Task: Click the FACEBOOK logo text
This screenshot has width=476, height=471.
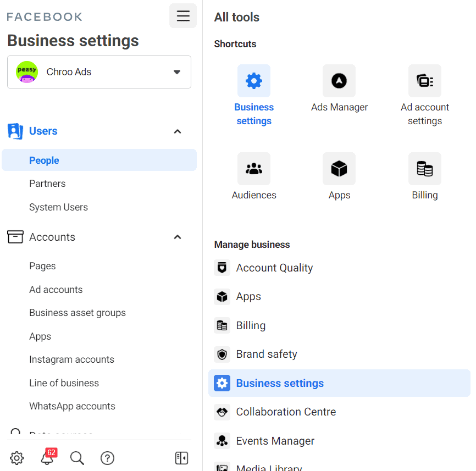Action: (x=45, y=17)
